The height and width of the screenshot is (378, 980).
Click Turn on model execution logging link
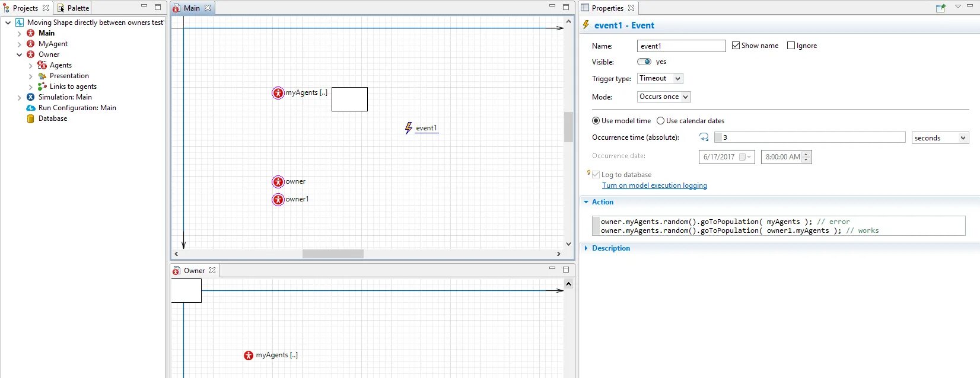pos(654,185)
